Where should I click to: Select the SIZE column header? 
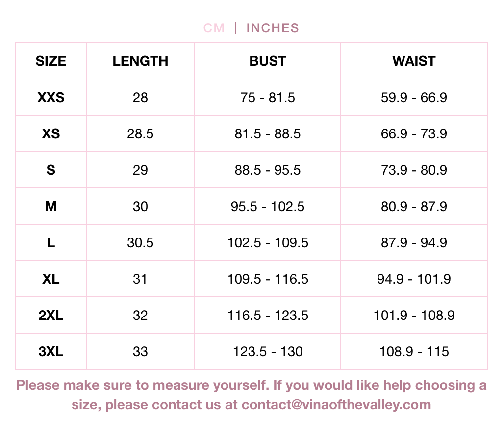[x=51, y=61]
